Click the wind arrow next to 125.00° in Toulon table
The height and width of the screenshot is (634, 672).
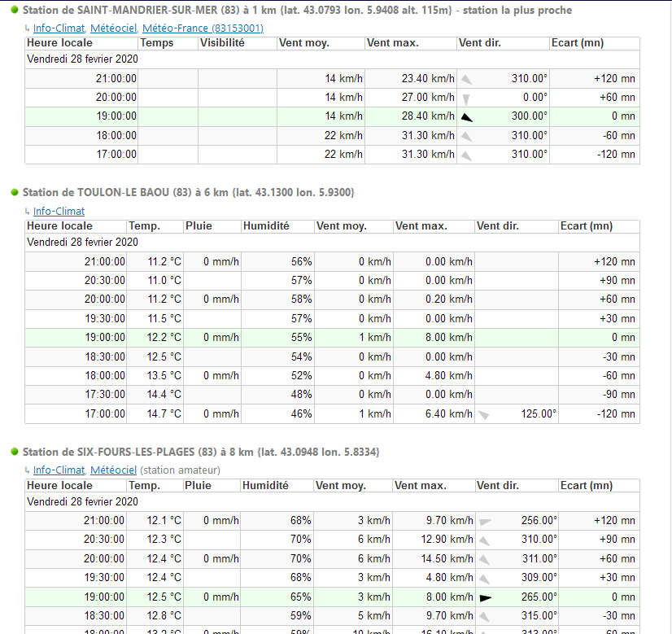[484, 414]
